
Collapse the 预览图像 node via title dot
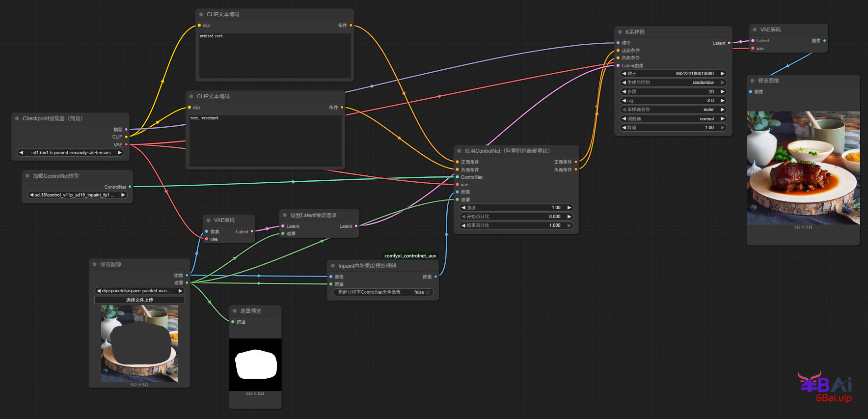pyautogui.click(x=753, y=81)
